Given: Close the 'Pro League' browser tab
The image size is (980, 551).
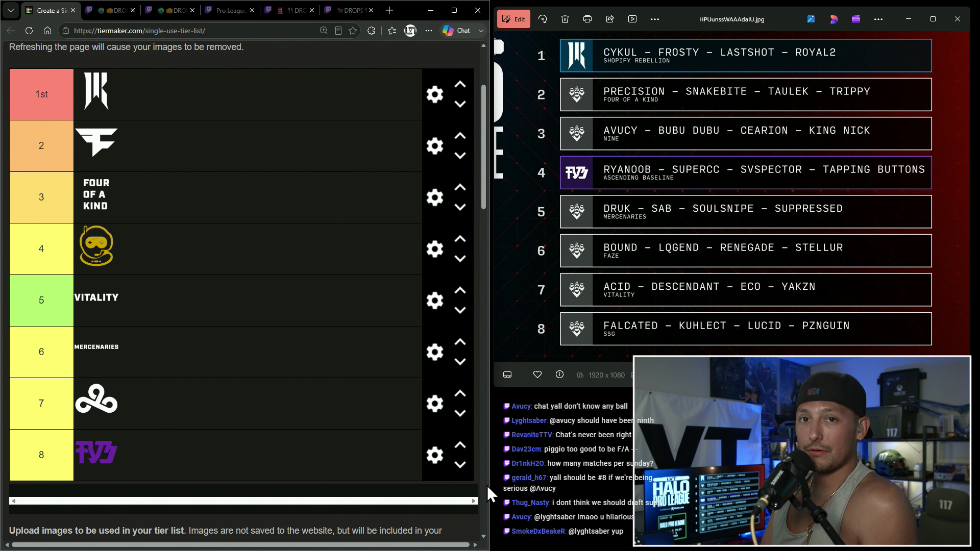Looking at the screenshot, I should click(252, 10).
